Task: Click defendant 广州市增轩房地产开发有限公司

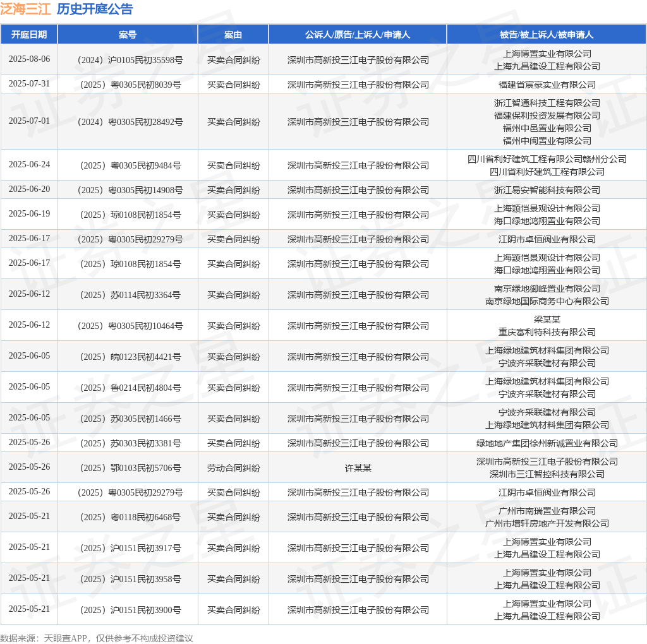Action: [x=547, y=524]
